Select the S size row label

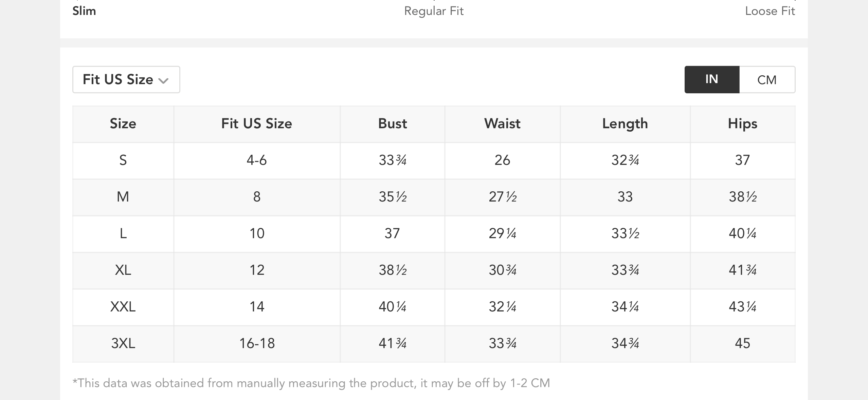[123, 160]
